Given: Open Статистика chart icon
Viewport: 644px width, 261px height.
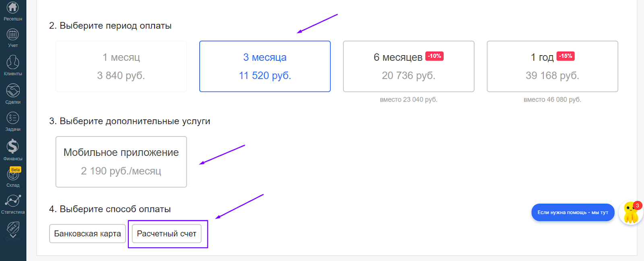Looking at the screenshot, I should point(13,201).
